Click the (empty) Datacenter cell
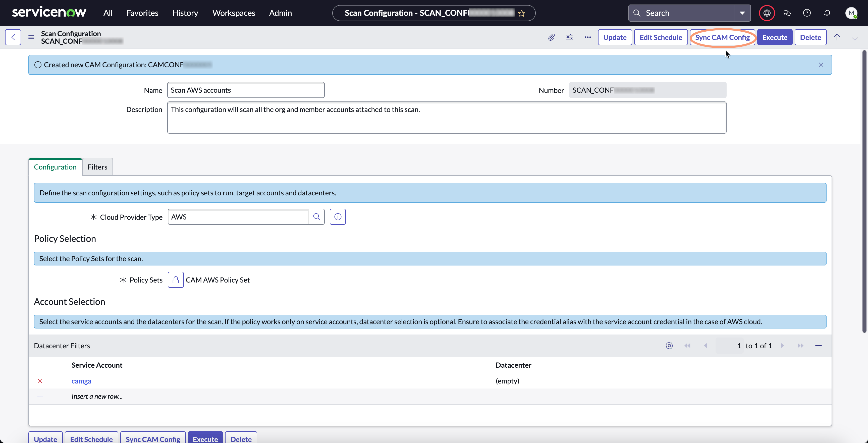Screen dimensions: 868x443 (x=507, y=381)
